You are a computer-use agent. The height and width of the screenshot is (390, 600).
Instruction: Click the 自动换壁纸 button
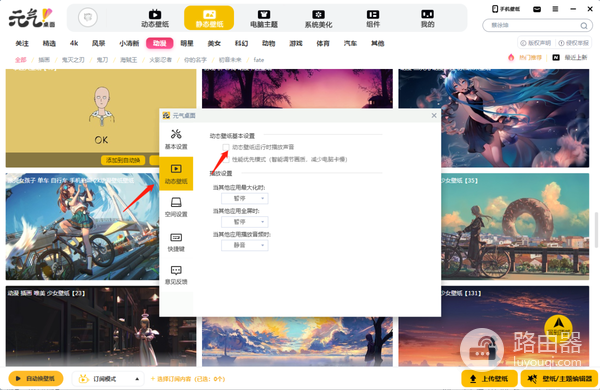point(36,379)
